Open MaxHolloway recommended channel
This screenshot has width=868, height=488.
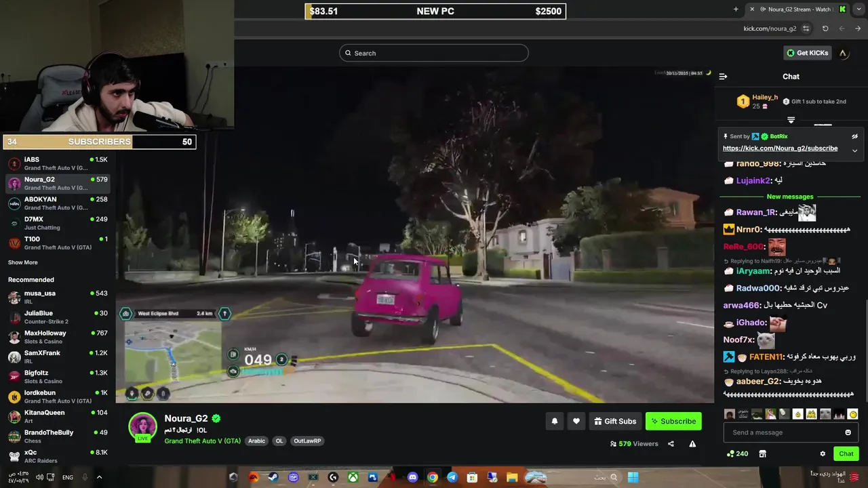[x=58, y=337]
